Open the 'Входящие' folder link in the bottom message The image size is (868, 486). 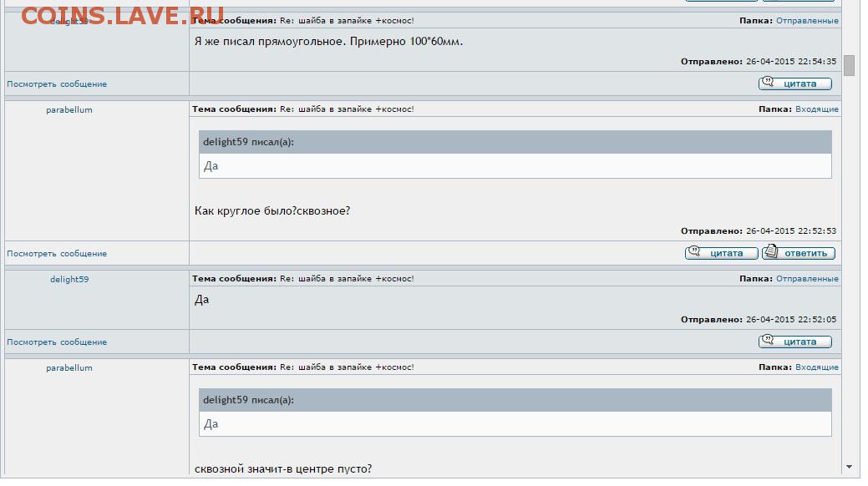coord(817,367)
